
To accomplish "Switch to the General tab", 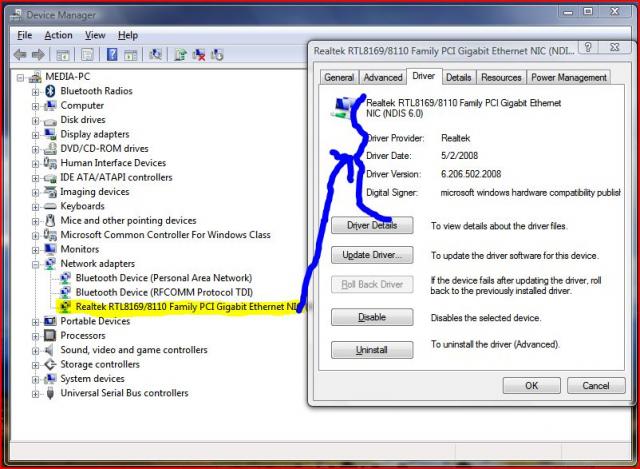I will (339, 77).
